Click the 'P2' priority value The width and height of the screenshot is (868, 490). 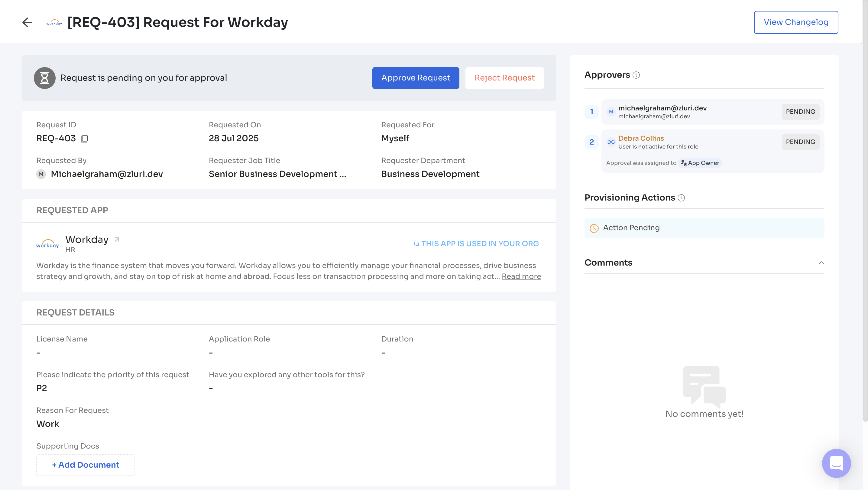(x=42, y=388)
